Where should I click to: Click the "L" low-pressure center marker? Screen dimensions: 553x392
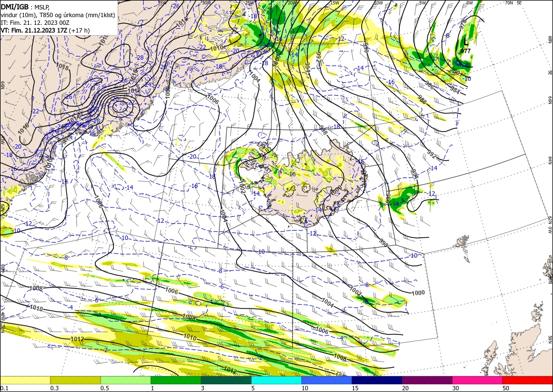point(466,43)
